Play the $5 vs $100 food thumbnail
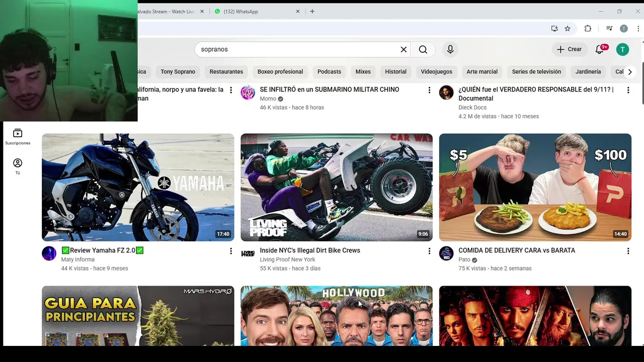 [x=535, y=187]
